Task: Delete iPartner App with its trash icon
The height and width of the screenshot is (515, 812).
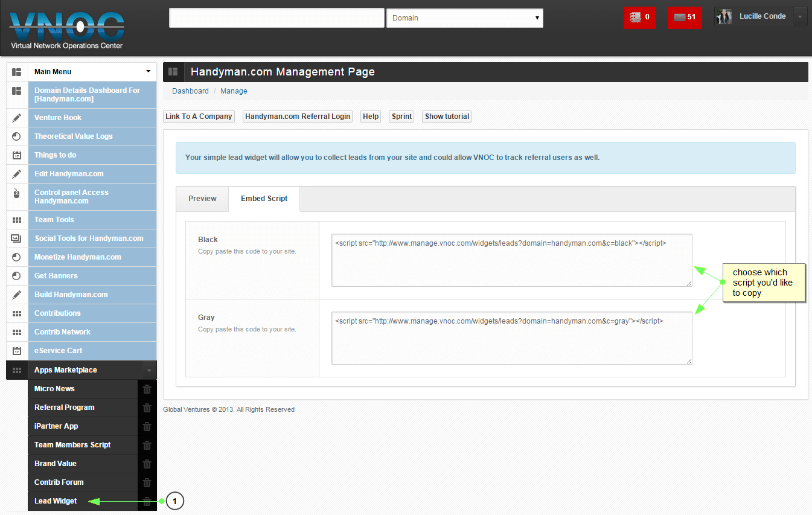Action: coord(147,427)
